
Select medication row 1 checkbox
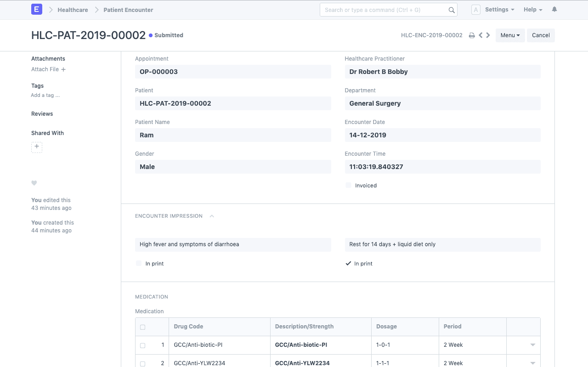(x=142, y=345)
